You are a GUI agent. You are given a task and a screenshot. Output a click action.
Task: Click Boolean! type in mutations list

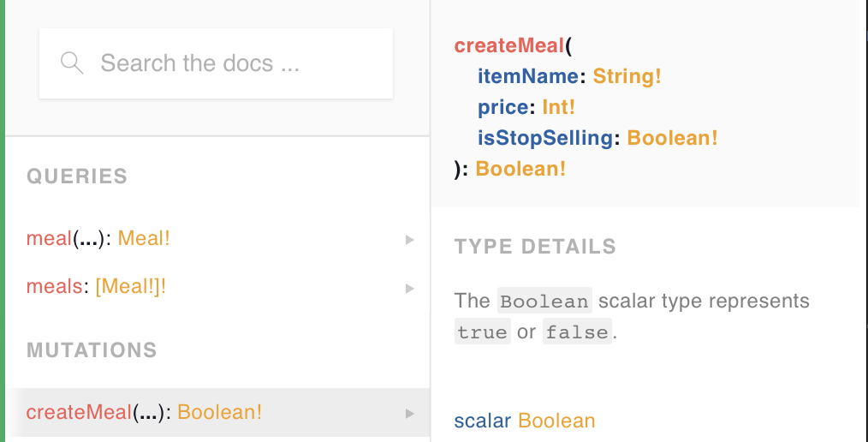pos(219,412)
